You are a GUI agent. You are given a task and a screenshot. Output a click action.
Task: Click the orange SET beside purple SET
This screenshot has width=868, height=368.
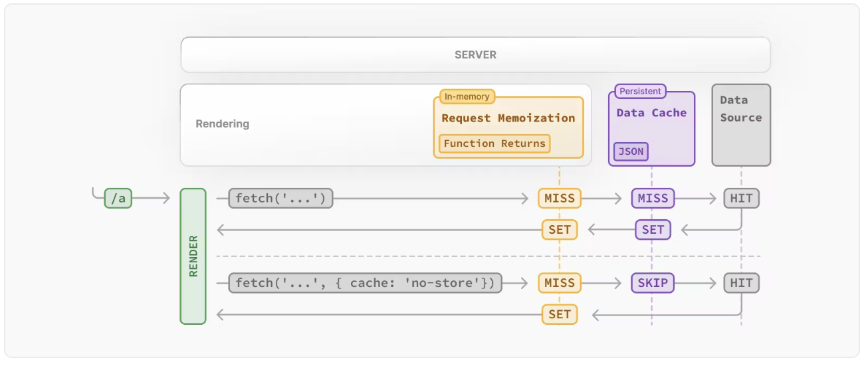coord(560,230)
